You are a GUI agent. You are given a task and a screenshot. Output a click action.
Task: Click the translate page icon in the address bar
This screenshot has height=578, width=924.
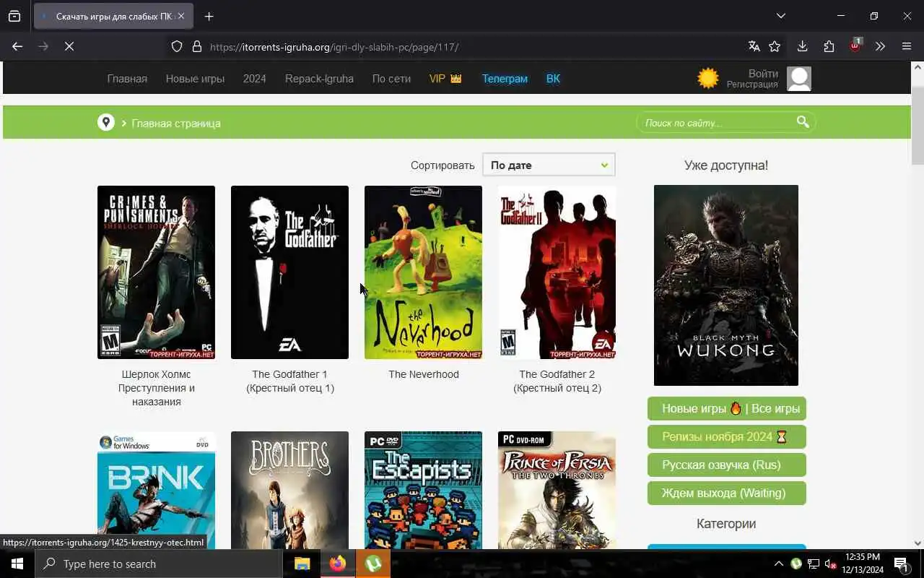tap(754, 46)
